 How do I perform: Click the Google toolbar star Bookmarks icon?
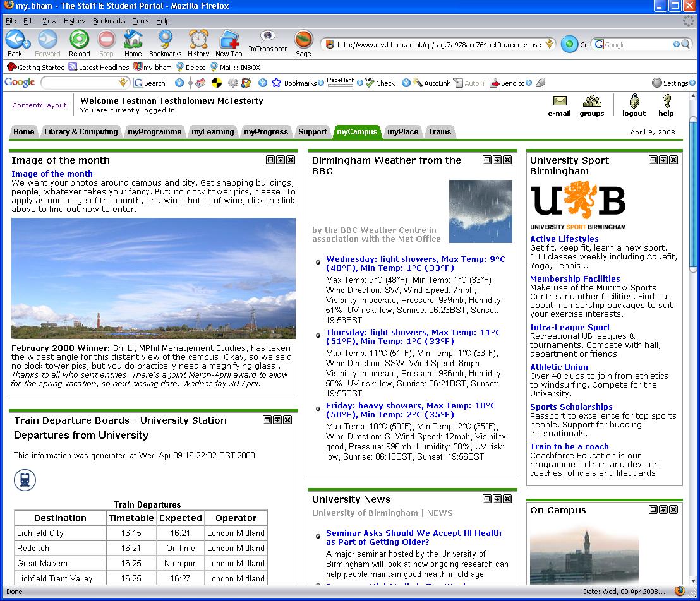[x=276, y=83]
